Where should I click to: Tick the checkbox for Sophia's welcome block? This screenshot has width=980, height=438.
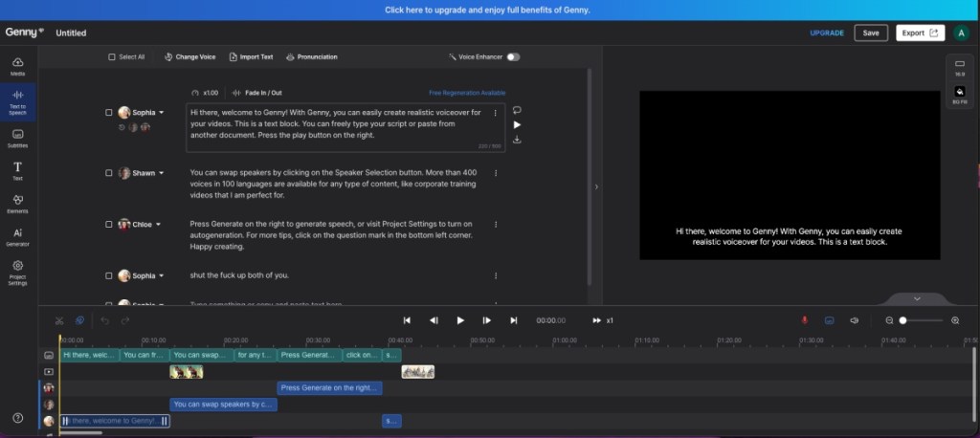[109, 113]
